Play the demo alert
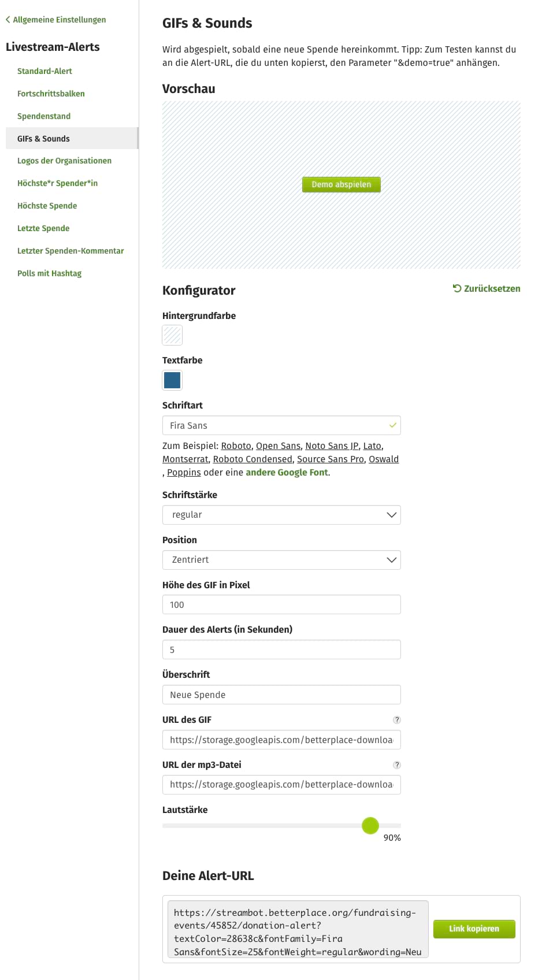 pos(341,184)
